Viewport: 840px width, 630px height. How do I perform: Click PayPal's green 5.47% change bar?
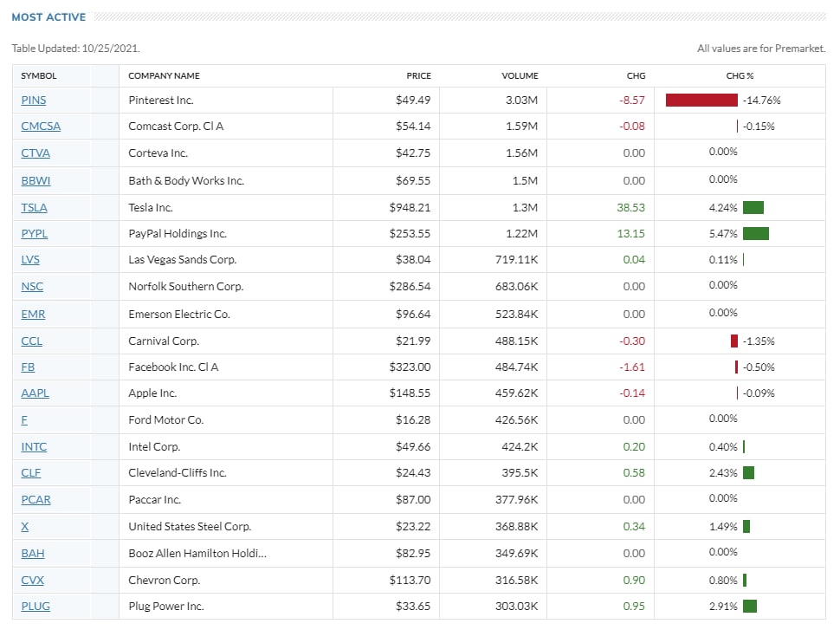pos(756,234)
